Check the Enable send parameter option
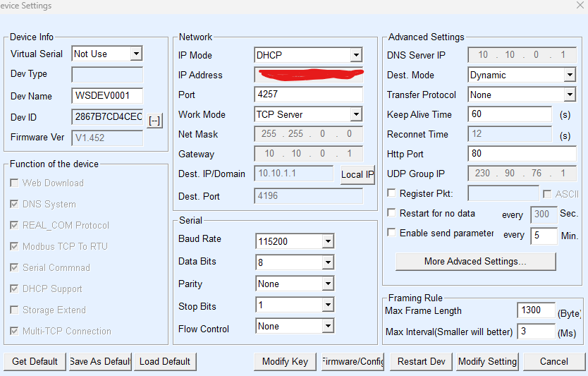Viewport: 588px width, 376px height. 392,233
